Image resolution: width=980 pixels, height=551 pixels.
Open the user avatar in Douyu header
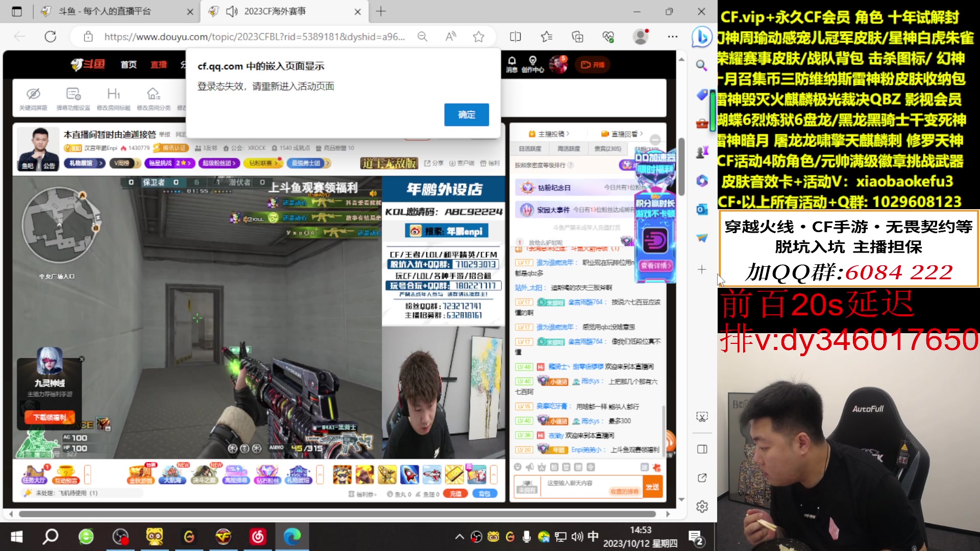[558, 65]
